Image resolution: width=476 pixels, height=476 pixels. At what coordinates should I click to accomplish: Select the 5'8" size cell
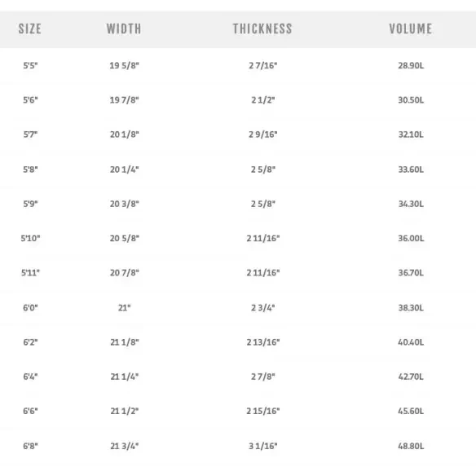pyautogui.click(x=30, y=169)
